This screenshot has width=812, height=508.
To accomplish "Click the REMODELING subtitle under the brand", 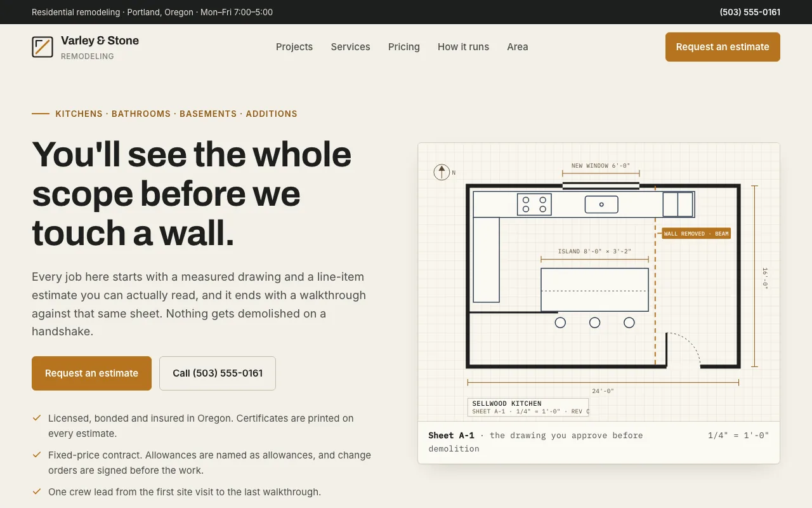I will pos(88,57).
